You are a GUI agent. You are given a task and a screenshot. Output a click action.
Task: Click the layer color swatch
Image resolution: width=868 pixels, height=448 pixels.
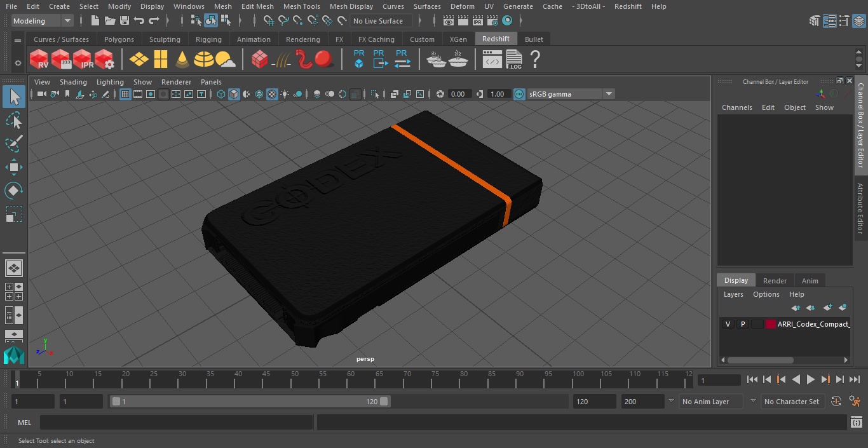pyautogui.click(x=771, y=324)
